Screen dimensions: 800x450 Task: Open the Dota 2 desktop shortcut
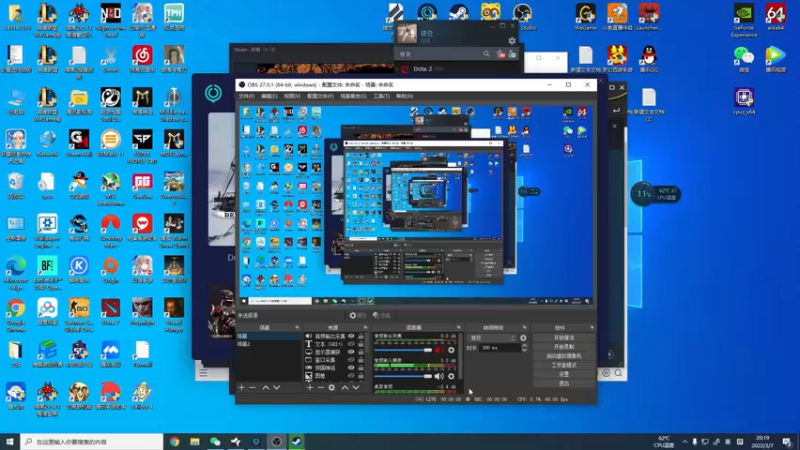tap(111, 312)
